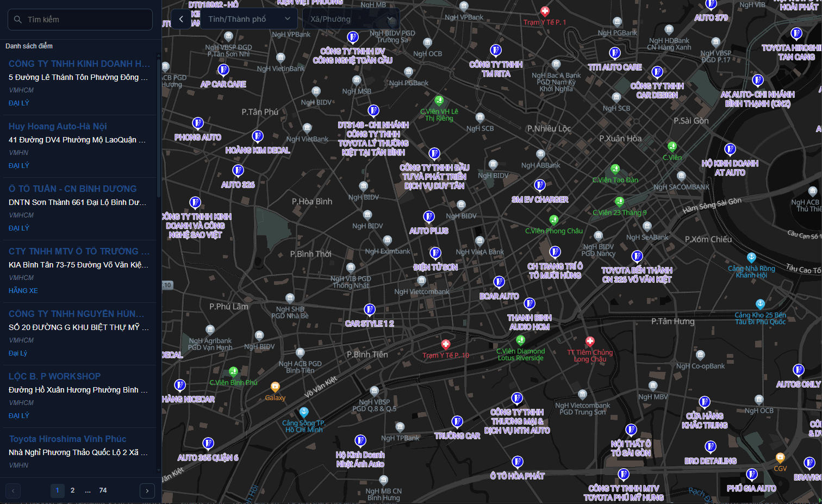The image size is (822, 504).
Task: Open the CGV cinema map icon
Action: click(x=780, y=458)
